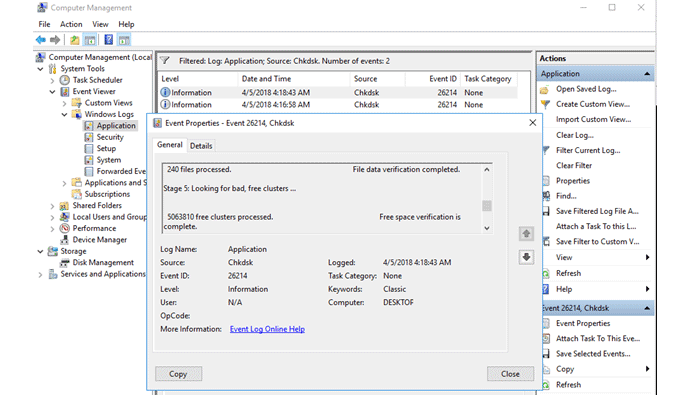Switch to the General tab
The image size is (694, 418).
coord(170,145)
